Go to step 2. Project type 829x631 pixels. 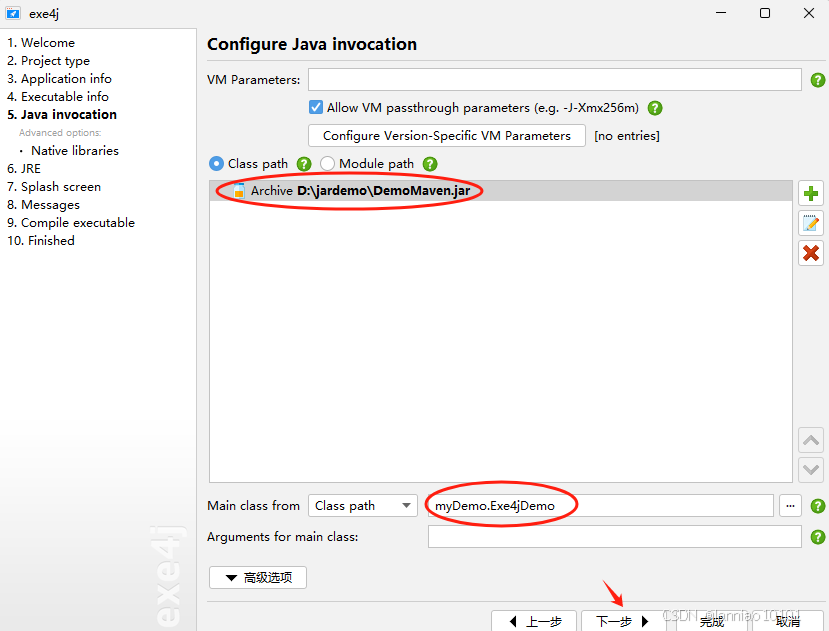point(48,60)
